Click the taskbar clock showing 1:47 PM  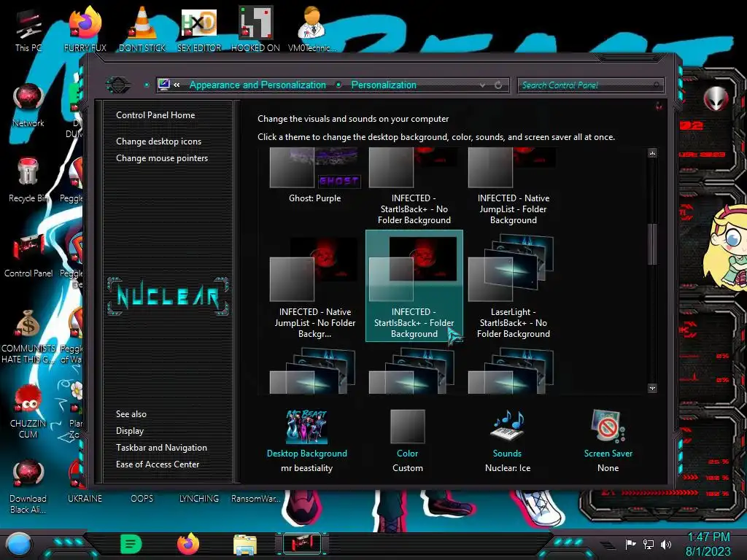tap(708, 544)
